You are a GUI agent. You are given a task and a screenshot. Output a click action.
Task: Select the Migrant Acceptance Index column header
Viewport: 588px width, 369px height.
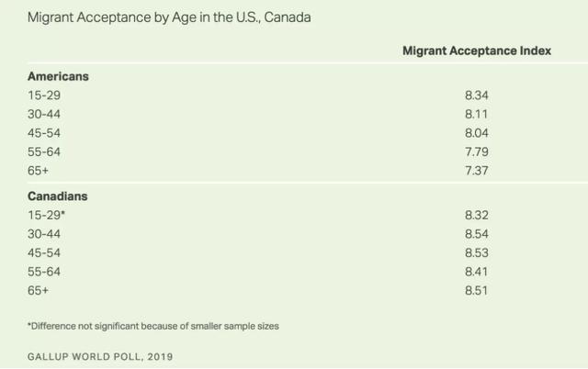477,50
